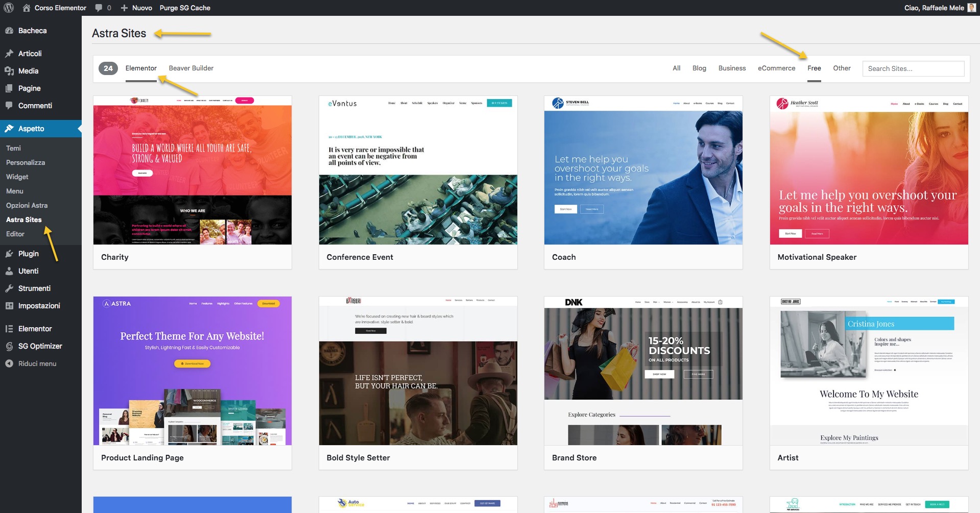Open the Bacheca dashboard icon
This screenshot has width=980, height=513.
(x=9, y=31)
